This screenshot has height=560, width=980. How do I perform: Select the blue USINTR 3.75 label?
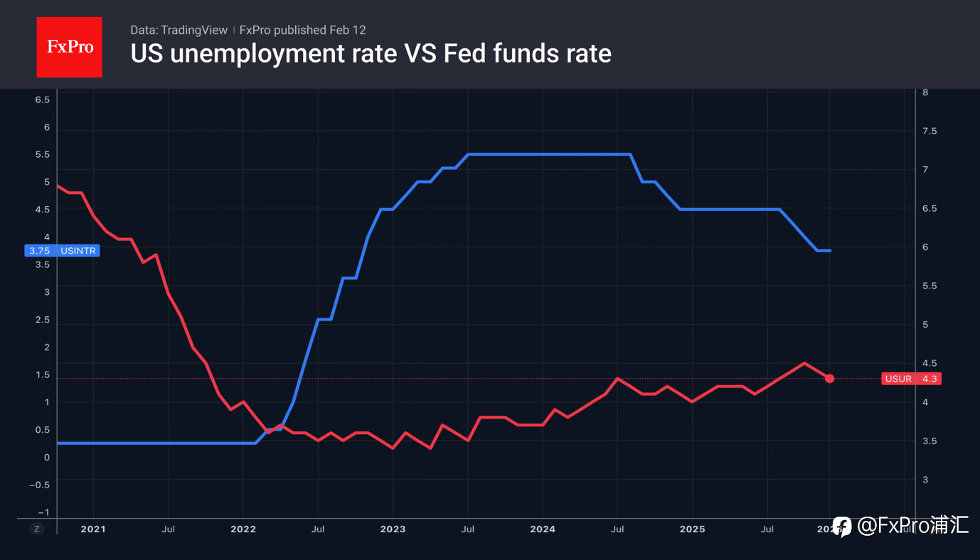tap(62, 251)
